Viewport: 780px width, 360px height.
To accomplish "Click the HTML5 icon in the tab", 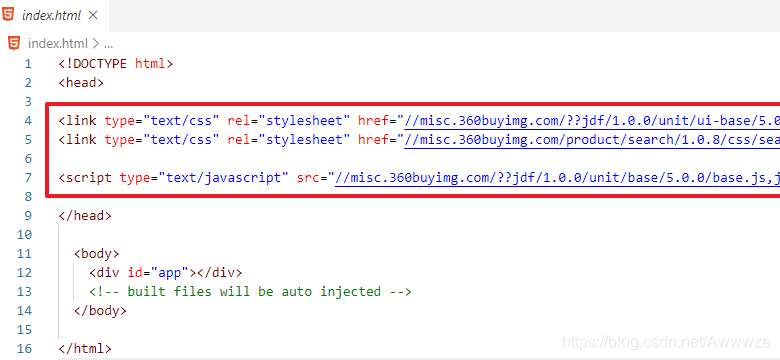I will (8, 15).
